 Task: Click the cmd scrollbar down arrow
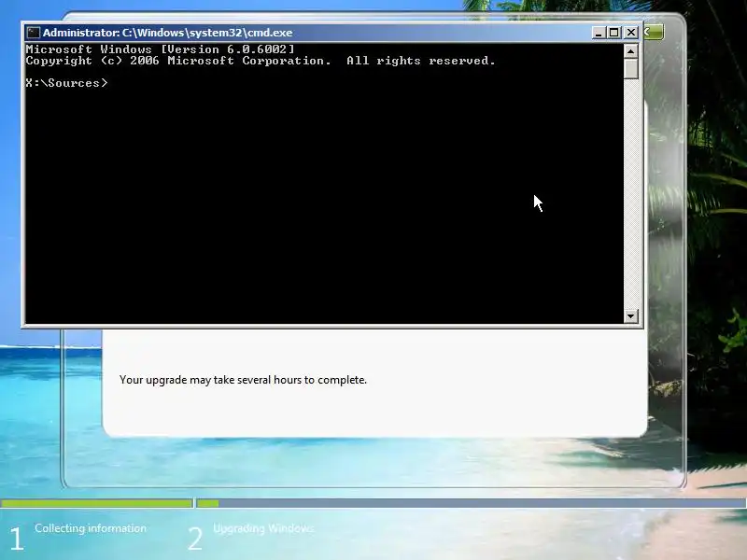tap(631, 315)
